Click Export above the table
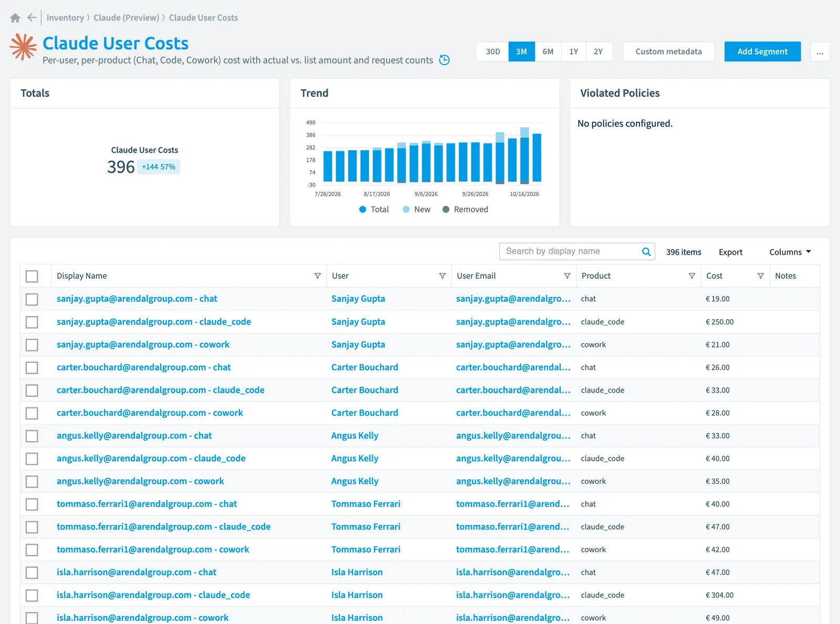840x624 pixels. (730, 252)
